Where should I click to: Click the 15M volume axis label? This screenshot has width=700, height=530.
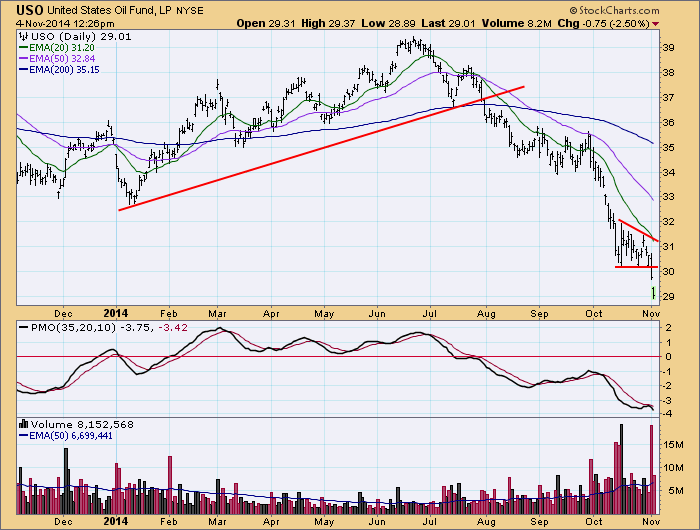click(x=674, y=445)
